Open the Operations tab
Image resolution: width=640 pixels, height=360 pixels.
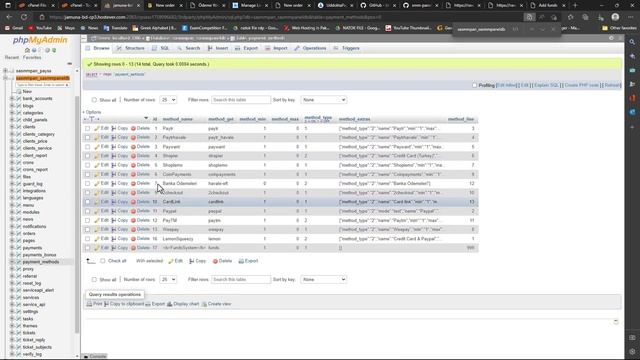(x=310, y=48)
